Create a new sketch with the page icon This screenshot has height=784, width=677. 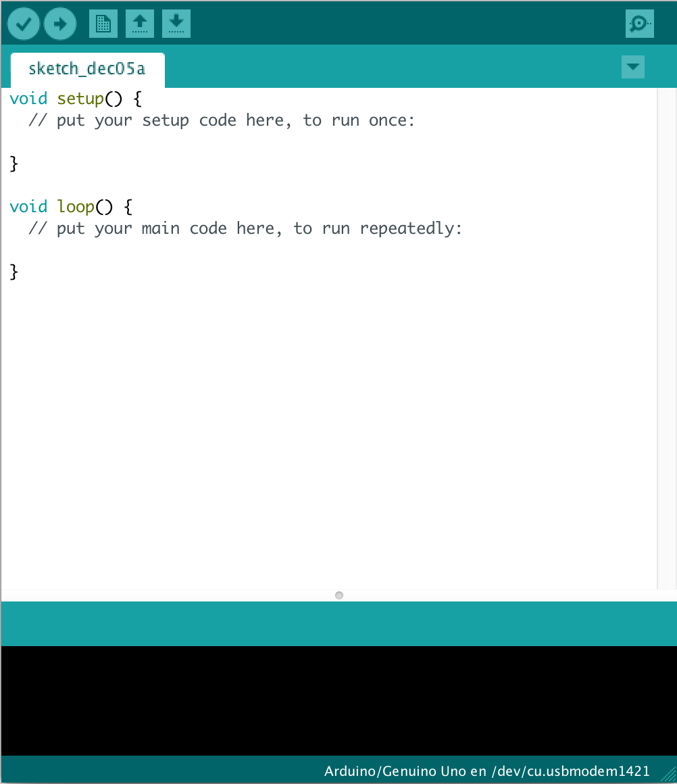pos(103,24)
